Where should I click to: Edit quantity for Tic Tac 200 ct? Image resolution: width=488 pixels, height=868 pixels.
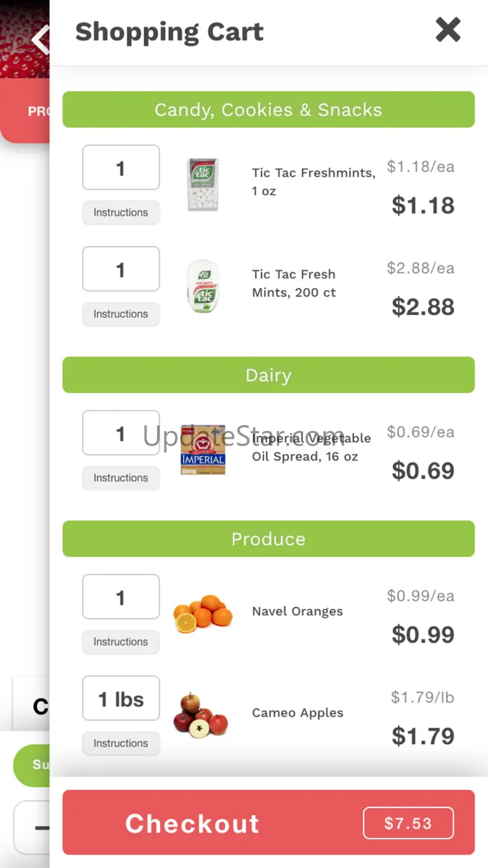pyautogui.click(x=121, y=269)
